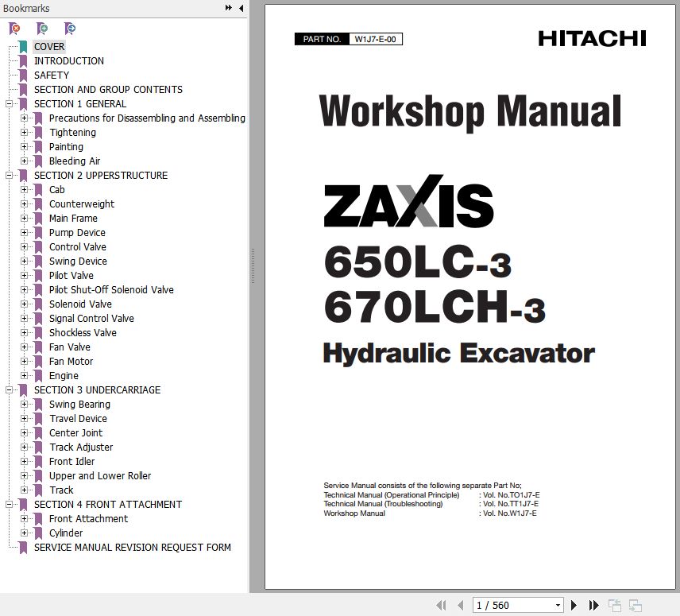Open the Front Idler bookmark
Screen dimensions: 680x616
(71, 462)
